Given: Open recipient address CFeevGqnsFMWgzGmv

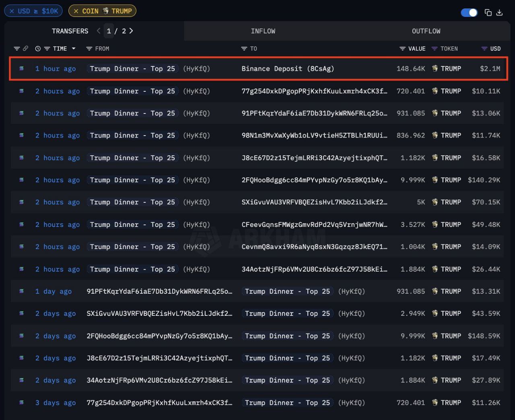Looking at the screenshot, I should pyautogui.click(x=314, y=225).
